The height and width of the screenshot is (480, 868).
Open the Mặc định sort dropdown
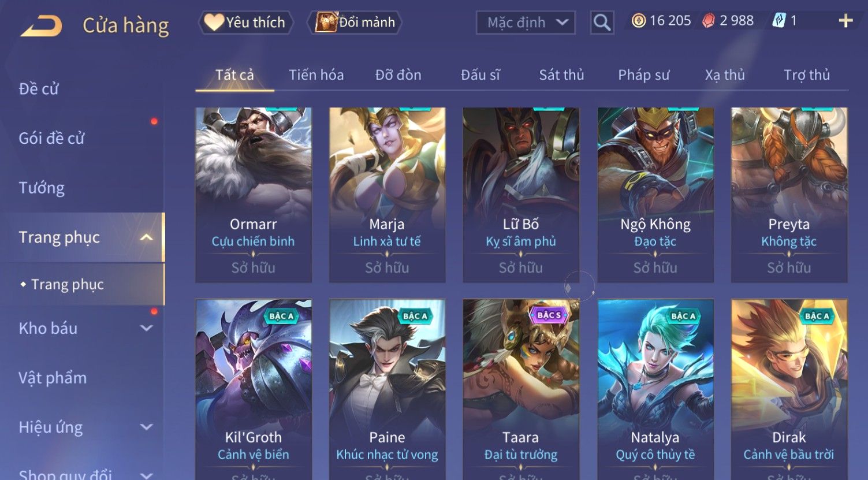(x=526, y=23)
